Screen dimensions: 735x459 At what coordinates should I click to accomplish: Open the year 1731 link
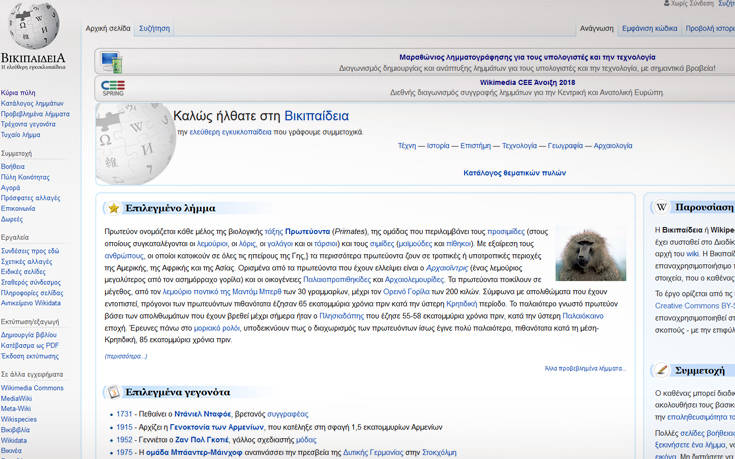[x=124, y=414]
